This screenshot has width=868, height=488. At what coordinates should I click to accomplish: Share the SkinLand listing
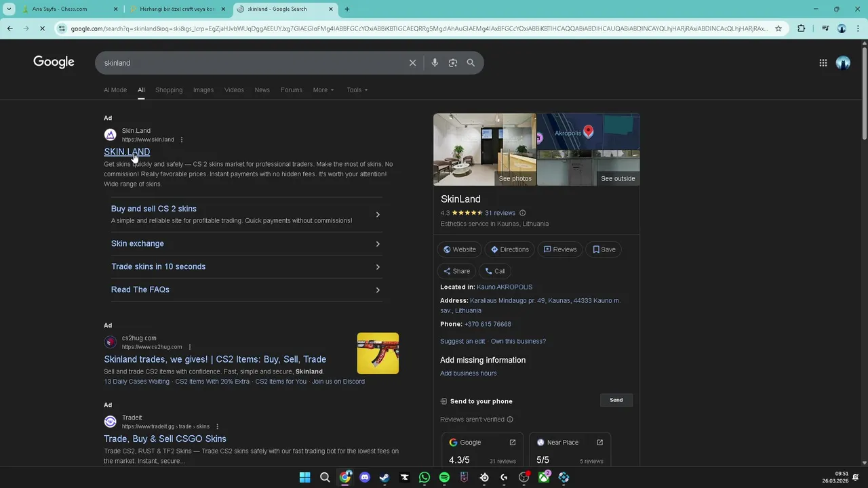coord(457,271)
